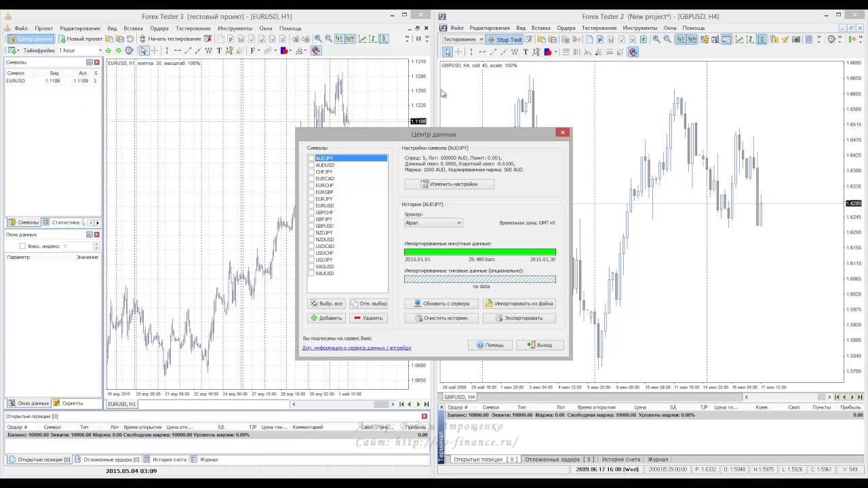868x488 pixels.
Task: Click Импортировать из файла button
Action: [x=519, y=304]
